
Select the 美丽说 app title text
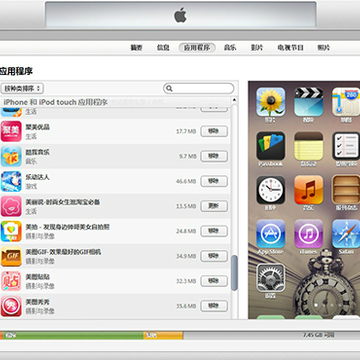point(63,202)
